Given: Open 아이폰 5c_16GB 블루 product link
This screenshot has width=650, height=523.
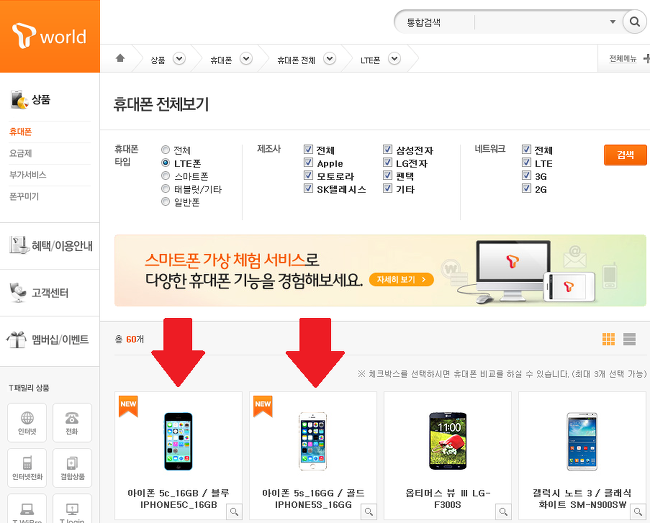Looking at the screenshot, I should 178,499.
